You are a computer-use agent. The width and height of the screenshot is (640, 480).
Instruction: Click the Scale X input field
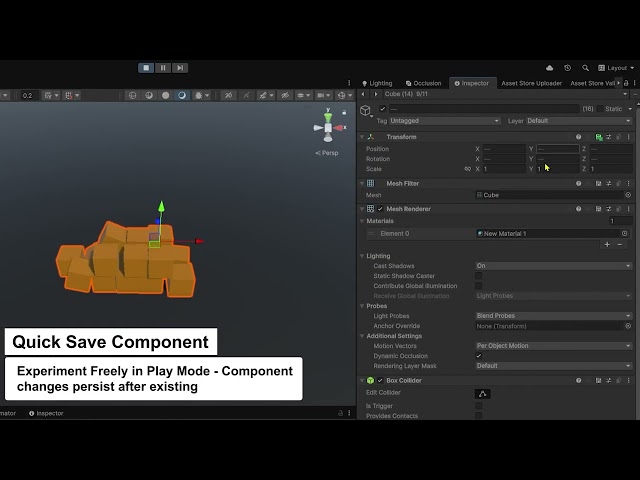pos(504,169)
